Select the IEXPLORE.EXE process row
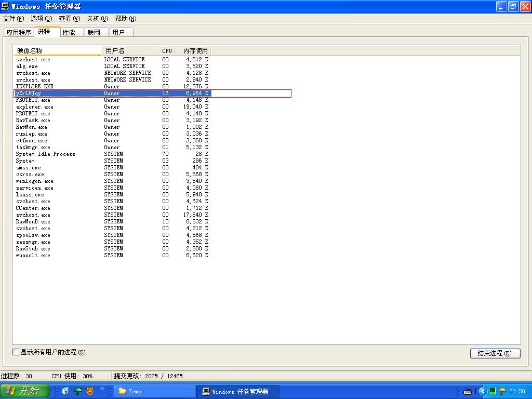 point(112,87)
